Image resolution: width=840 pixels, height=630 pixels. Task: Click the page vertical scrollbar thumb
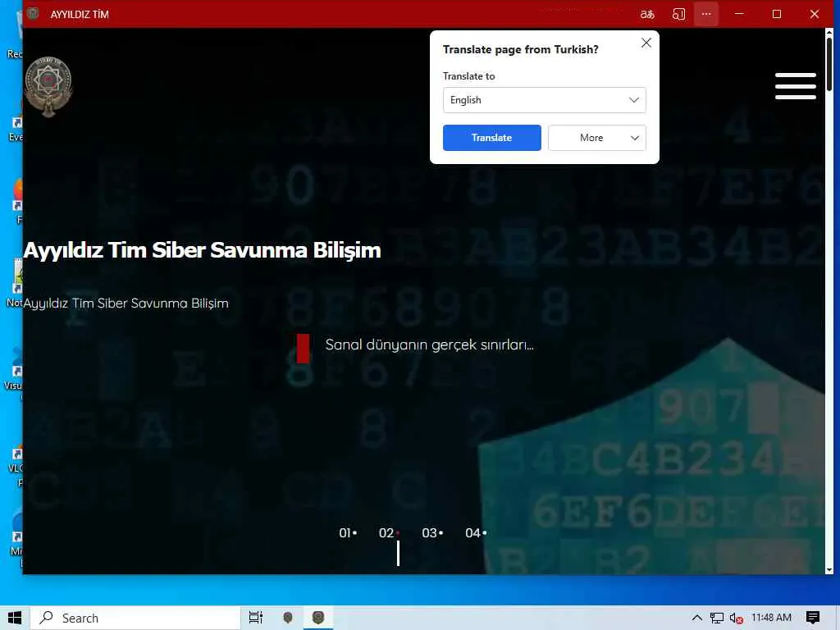click(829, 64)
